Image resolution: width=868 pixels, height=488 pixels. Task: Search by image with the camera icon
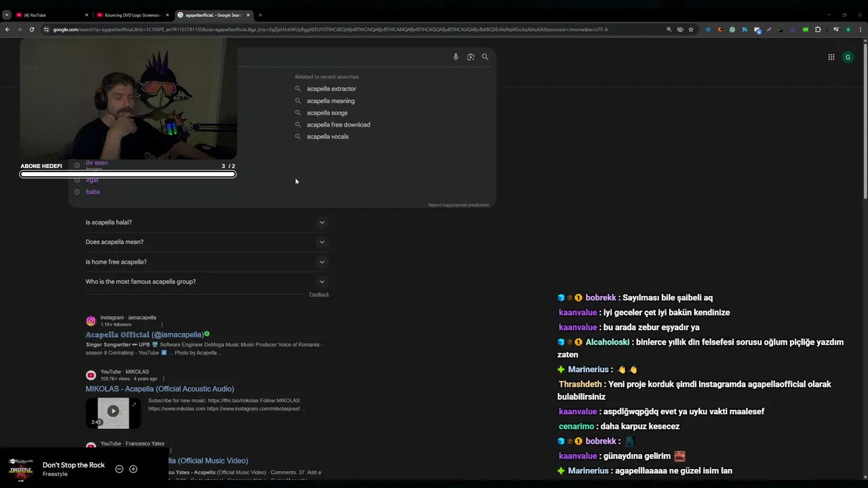click(471, 57)
